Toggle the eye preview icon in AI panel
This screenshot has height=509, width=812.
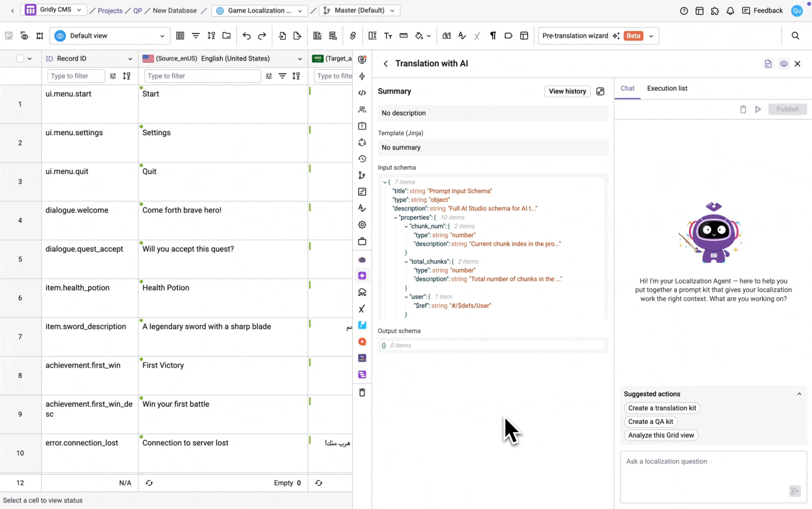[783, 64]
